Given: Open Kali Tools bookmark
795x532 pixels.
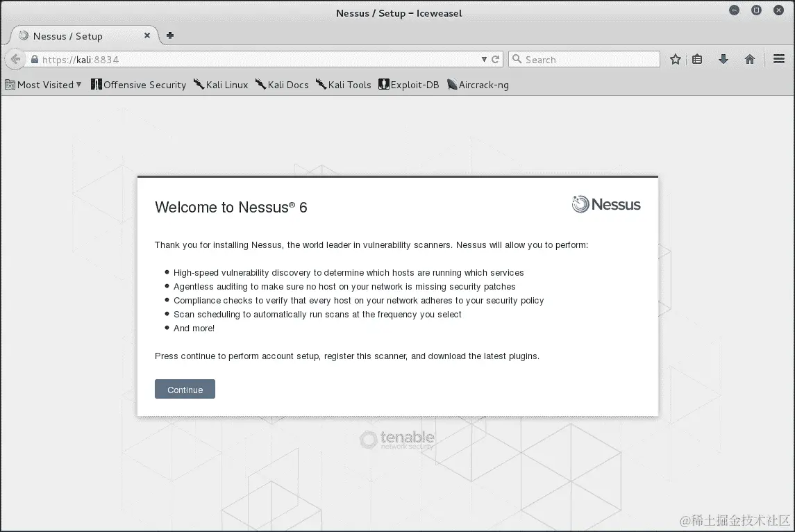Looking at the screenshot, I should click(343, 85).
